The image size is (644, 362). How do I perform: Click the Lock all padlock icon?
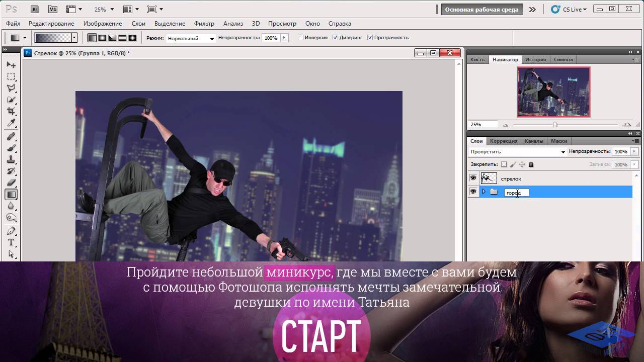531,164
